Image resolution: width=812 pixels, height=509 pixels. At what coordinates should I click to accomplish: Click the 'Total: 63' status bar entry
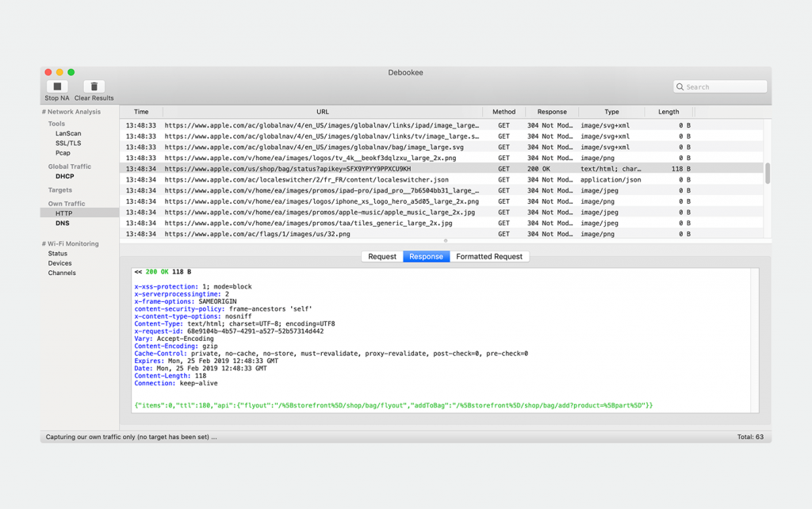click(x=750, y=437)
